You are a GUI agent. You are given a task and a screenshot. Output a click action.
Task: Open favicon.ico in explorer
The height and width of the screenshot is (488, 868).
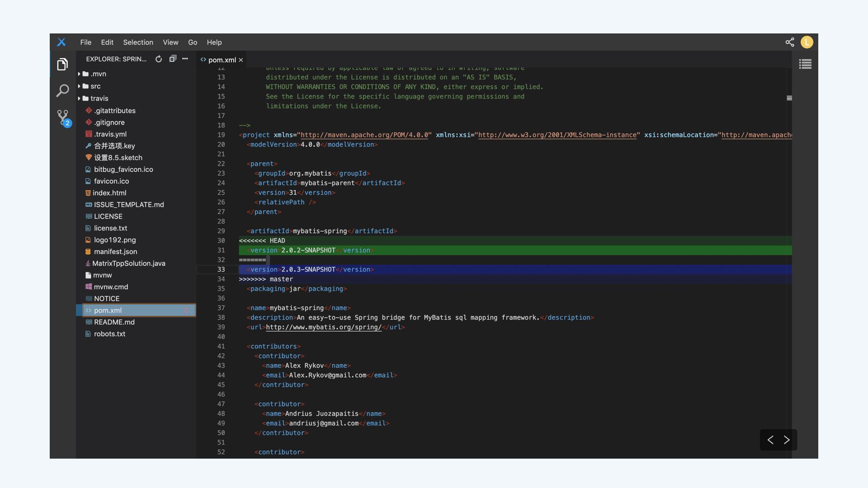pos(111,181)
